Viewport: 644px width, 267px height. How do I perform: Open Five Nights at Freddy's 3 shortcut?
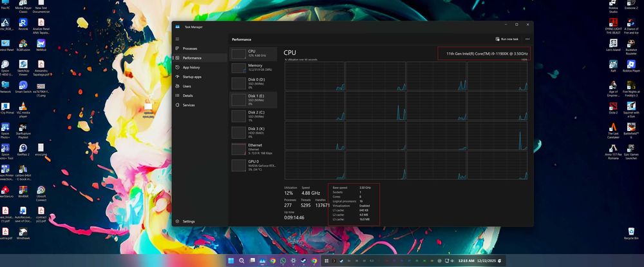(x=631, y=89)
